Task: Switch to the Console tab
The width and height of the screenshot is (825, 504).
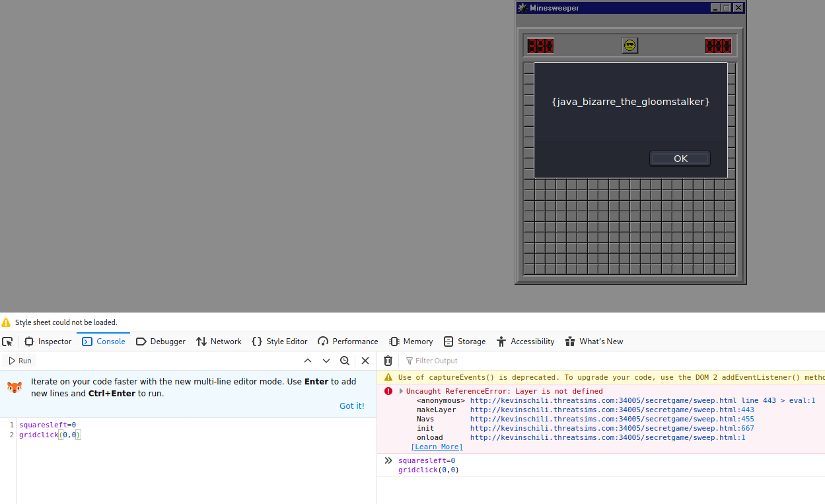Action: 104,342
